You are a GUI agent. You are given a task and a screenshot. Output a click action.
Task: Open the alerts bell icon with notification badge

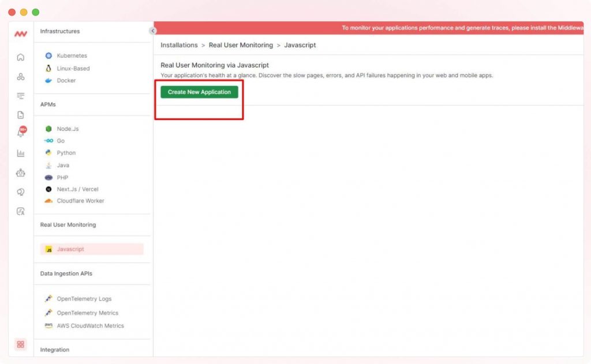pyautogui.click(x=20, y=132)
